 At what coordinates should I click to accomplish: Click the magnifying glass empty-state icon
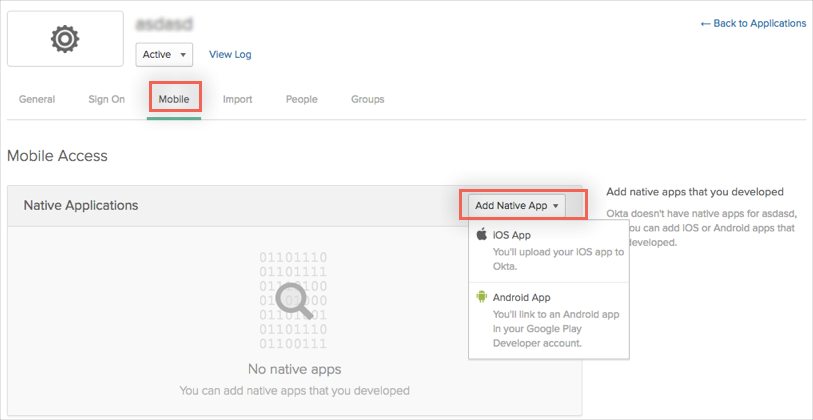click(293, 299)
